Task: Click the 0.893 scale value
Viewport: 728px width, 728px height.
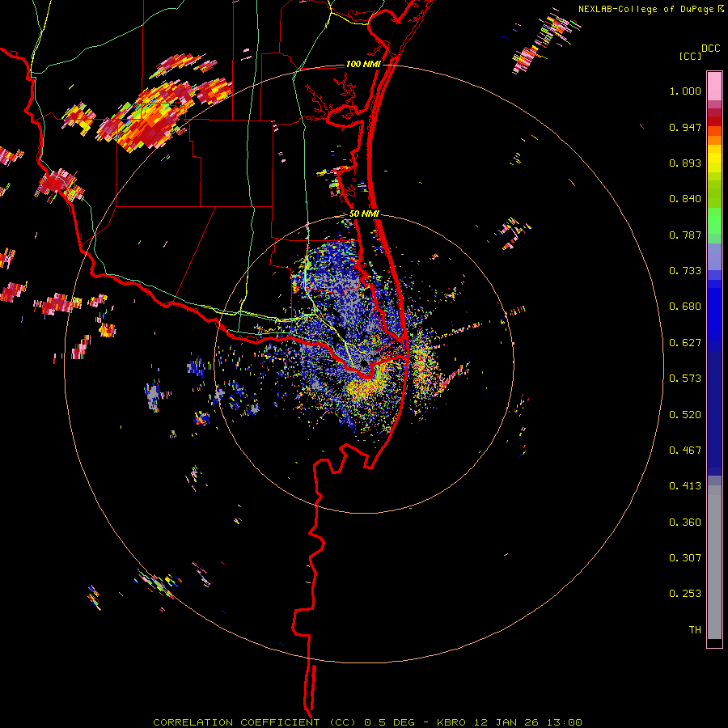Action: (x=685, y=163)
